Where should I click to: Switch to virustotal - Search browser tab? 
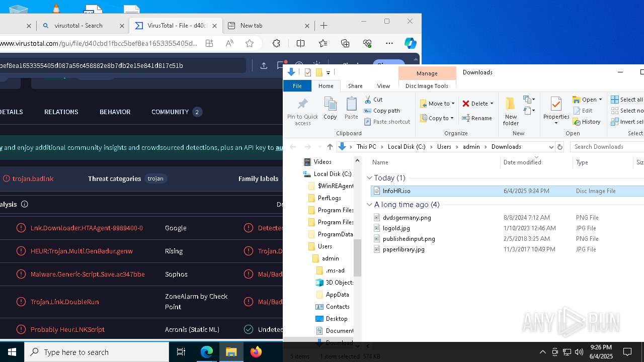[x=78, y=26]
